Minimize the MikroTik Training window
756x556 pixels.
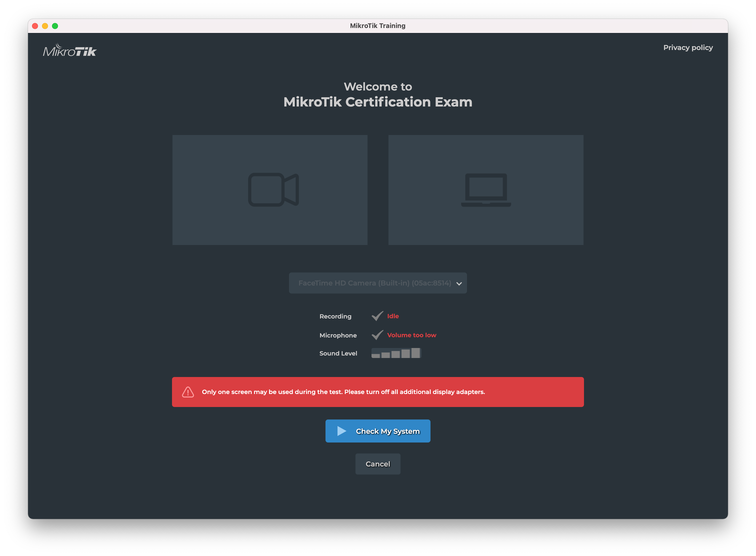pos(45,26)
